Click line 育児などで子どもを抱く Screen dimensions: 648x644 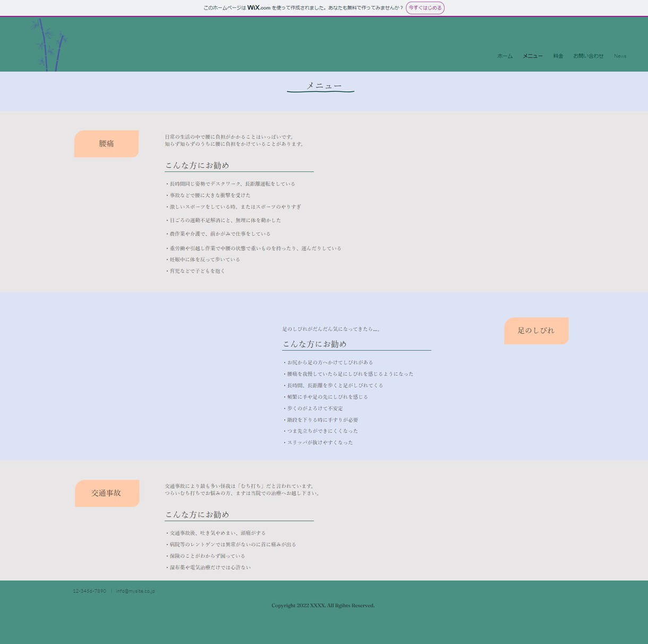(195, 271)
